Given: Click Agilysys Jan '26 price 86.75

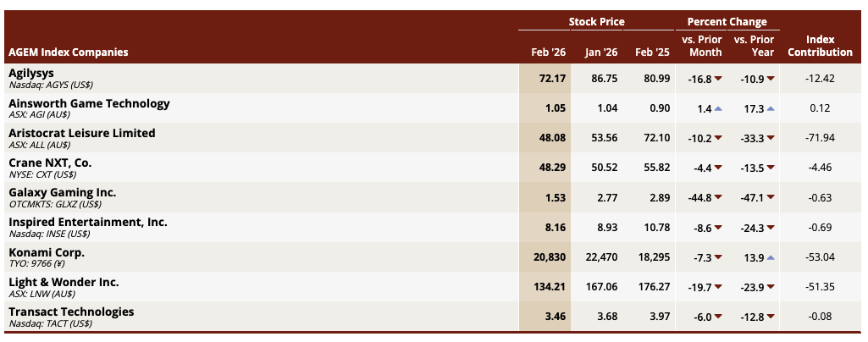Looking at the screenshot, I should tap(605, 79).
